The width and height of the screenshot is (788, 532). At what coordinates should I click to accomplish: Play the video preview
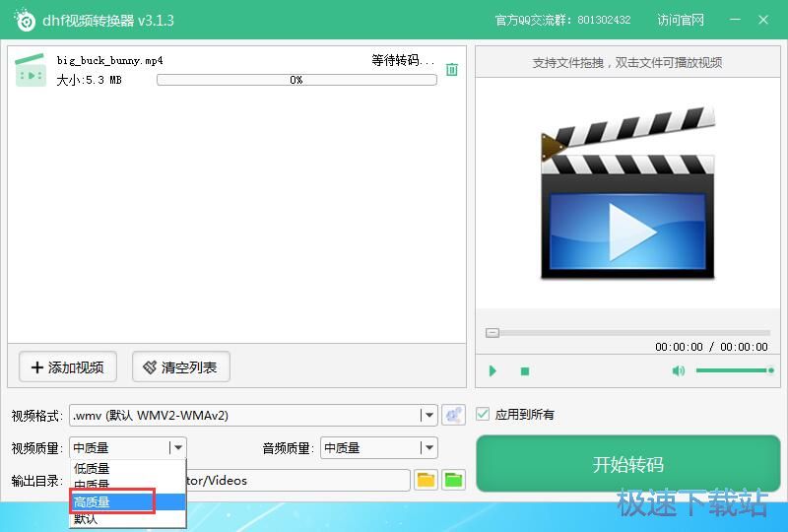pyautogui.click(x=492, y=371)
